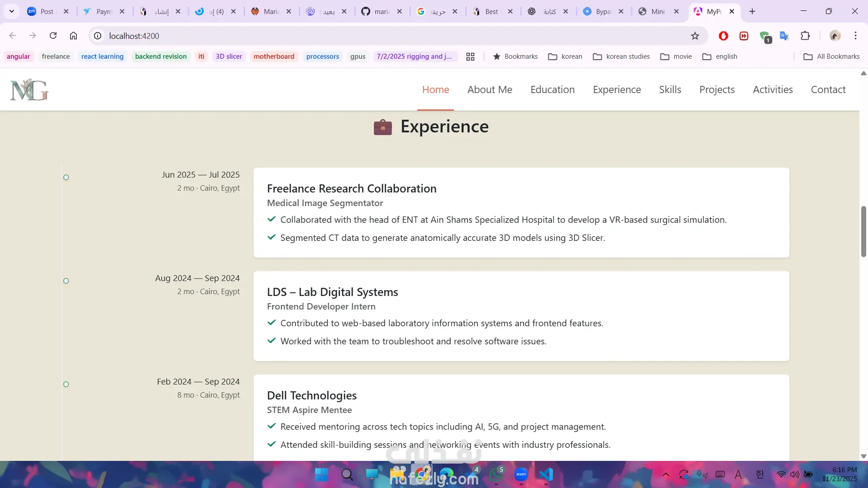Viewport: 868px width, 488px height.
Task: Expand the system tray hidden icons chevron
Action: click(665, 474)
